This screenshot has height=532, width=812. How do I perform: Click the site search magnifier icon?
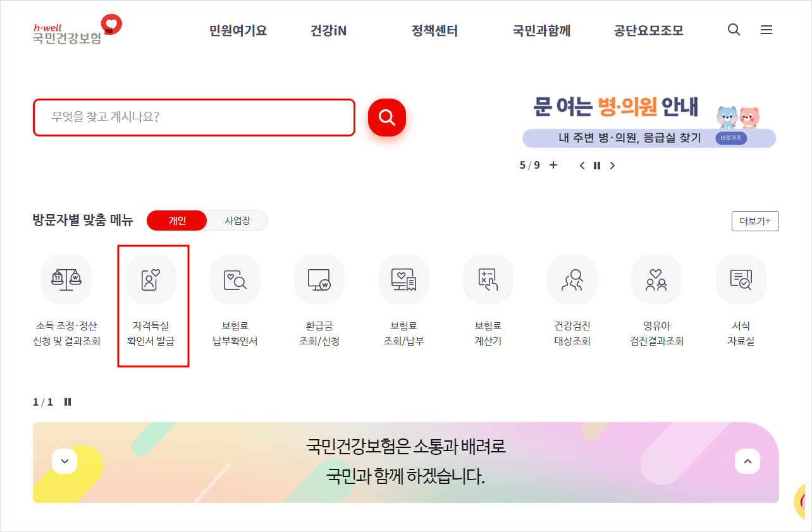point(734,30)
